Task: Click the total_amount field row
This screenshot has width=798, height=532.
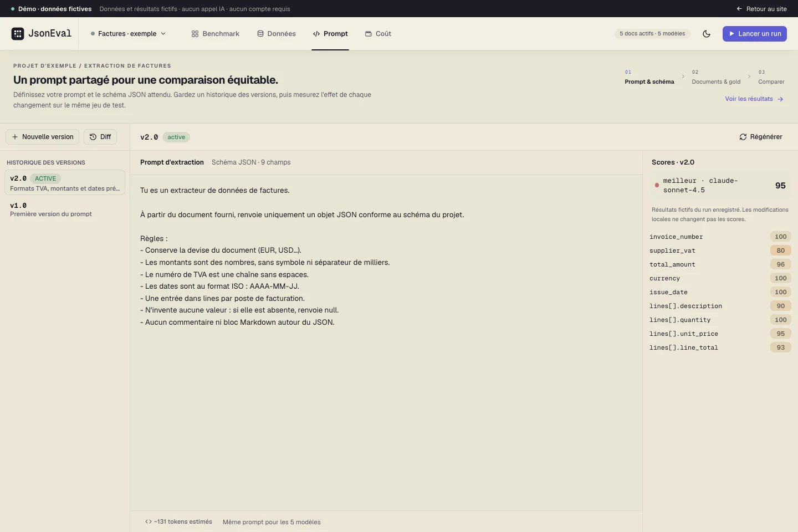Action: click(720, 264)
